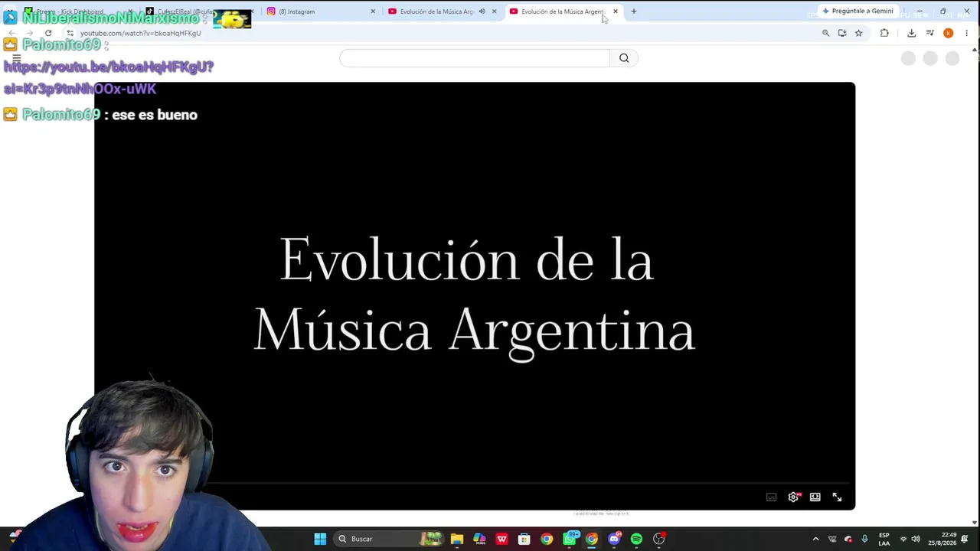Screen dimensions: 980x551
Task: Open site information icon beside URL
Action: [70, 33]
